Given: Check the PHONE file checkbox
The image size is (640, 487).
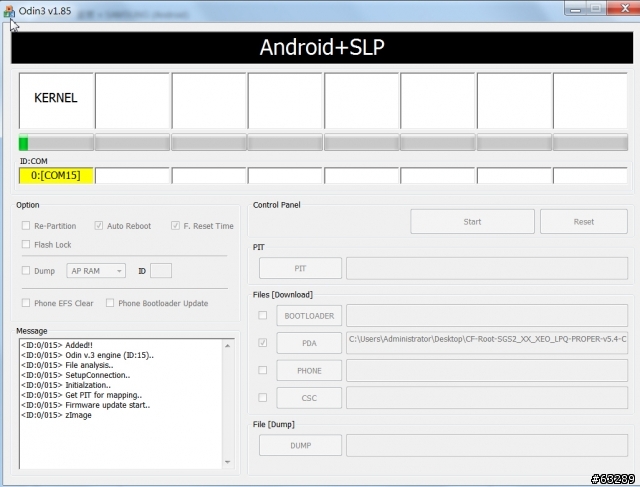Looking at the screenshot, I should [x=263, y=370].
